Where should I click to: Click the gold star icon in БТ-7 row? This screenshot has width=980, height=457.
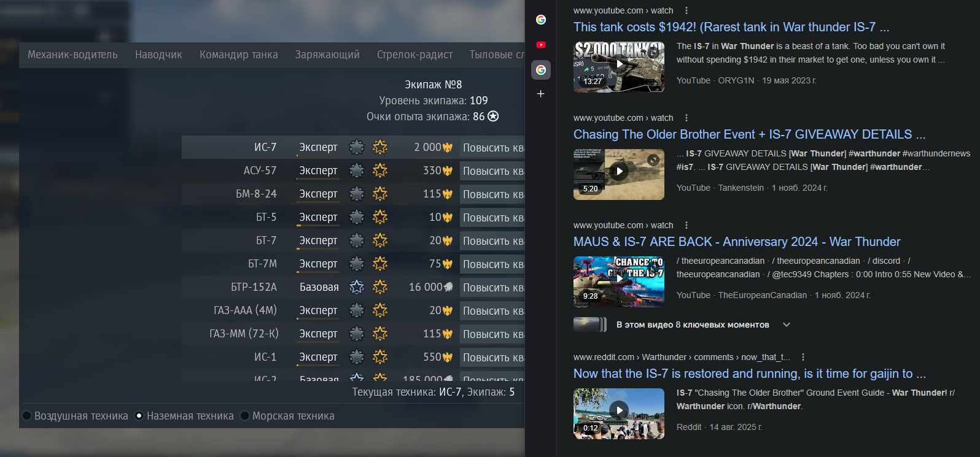(x=380, y=240)
